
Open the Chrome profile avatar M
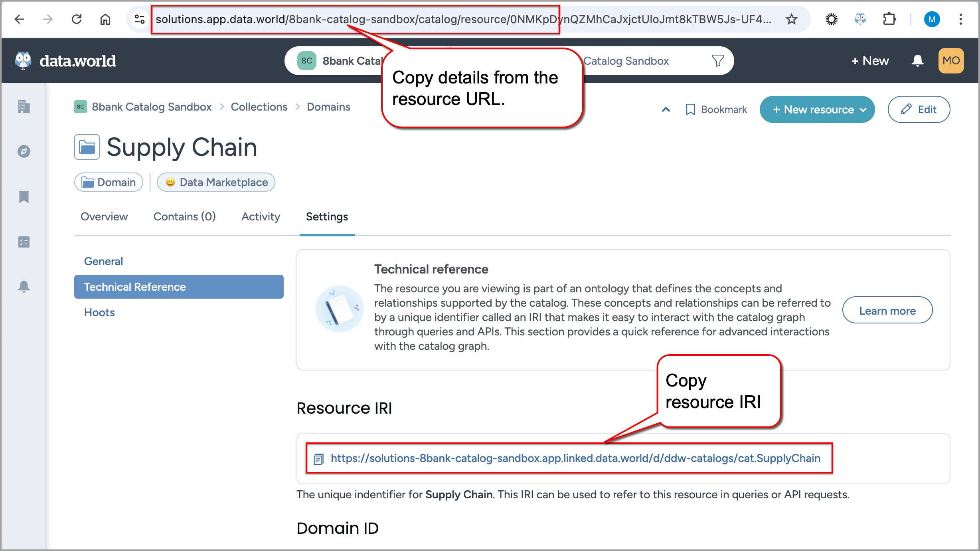tap(932, 19)
